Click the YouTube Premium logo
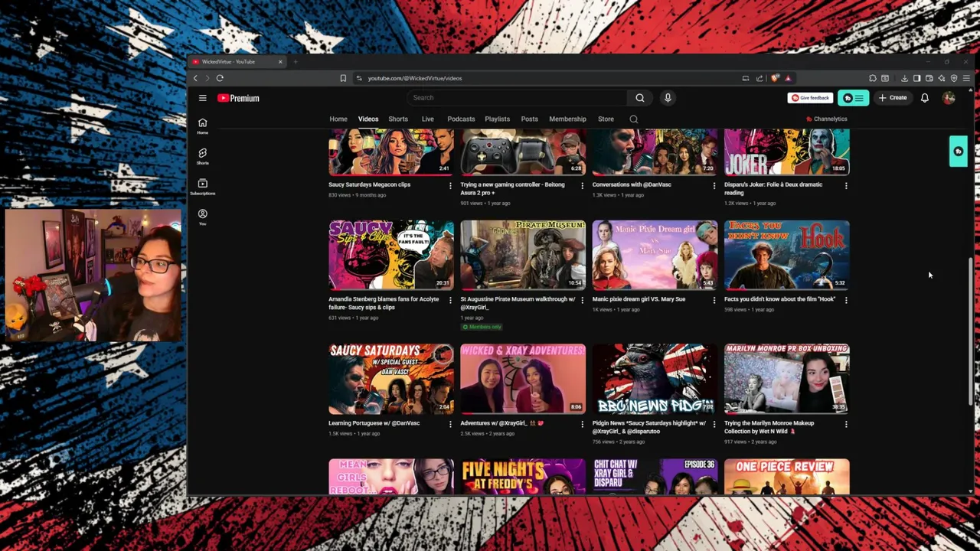This screenshot has width=980, height=551. (238, 98)
